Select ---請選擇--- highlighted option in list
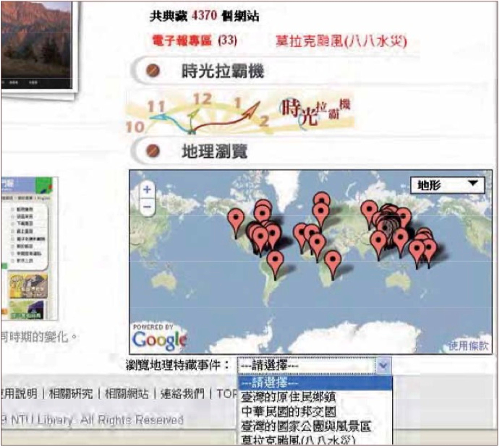This screenshot has width=499, height=448. pos(315,383)
